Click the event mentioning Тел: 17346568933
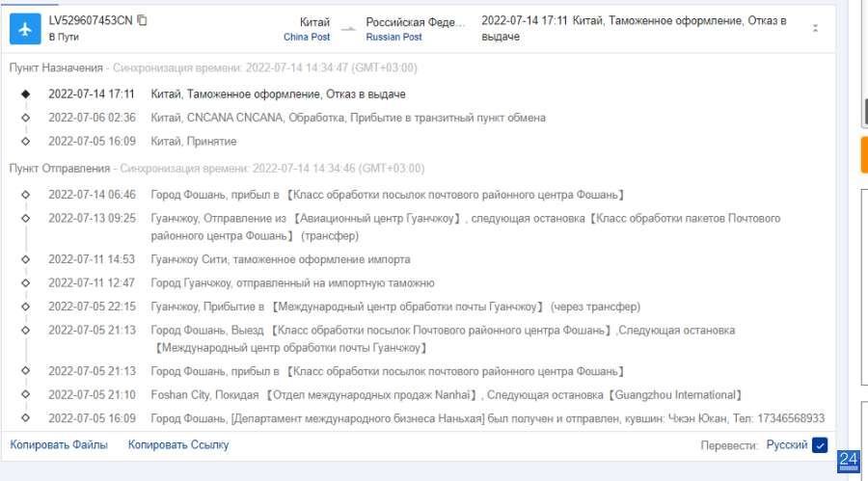This screenshot has width=868, height=481. coord(488,418)
